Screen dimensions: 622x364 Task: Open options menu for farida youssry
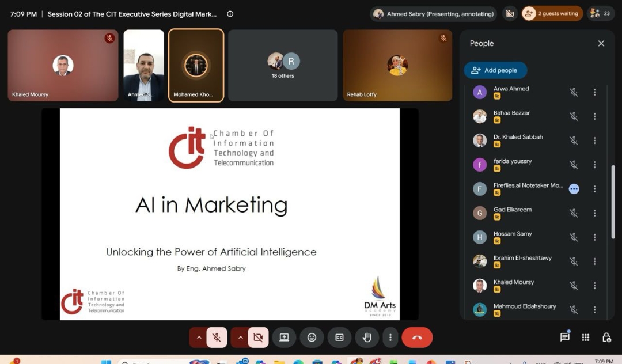pyautogui.click(x=594, y=165)
